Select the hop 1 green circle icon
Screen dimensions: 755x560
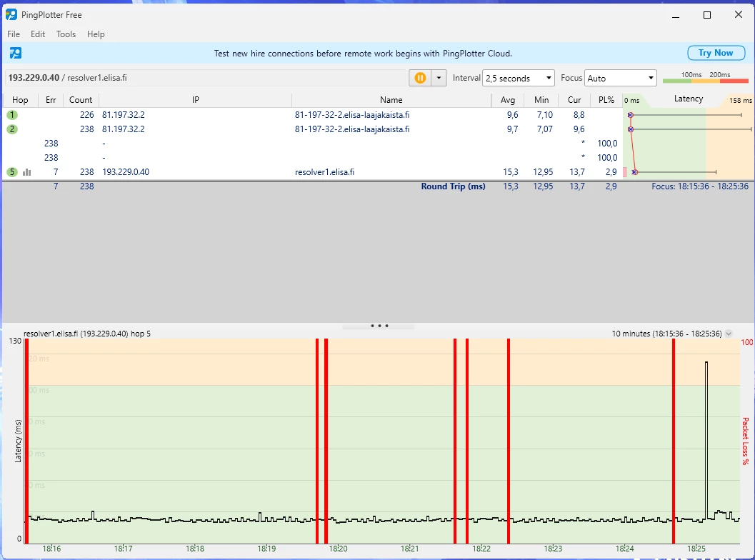point(12,115)
